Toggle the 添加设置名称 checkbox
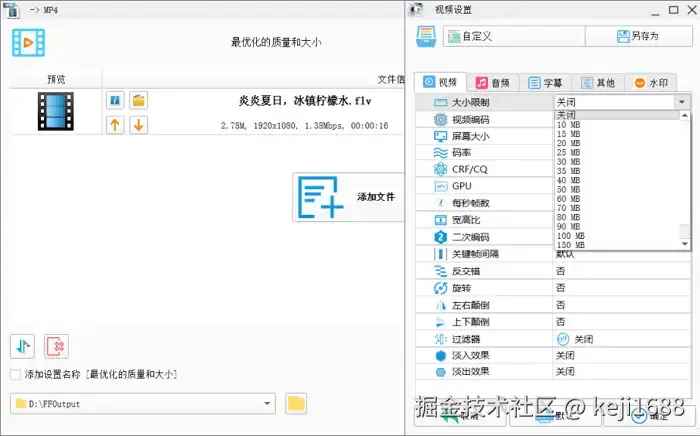The image size is (700, 436). pyautogui.click(x=15, y=374)
